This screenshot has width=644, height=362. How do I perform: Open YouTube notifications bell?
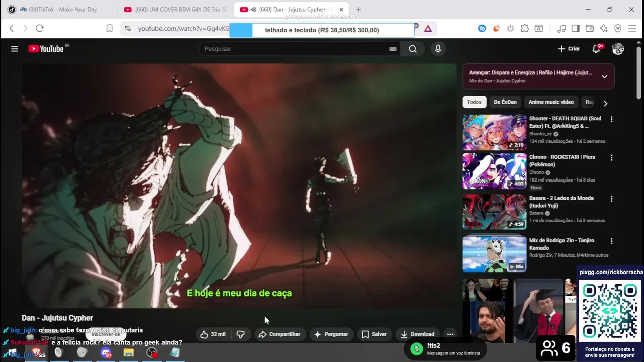tap(596, 49)
